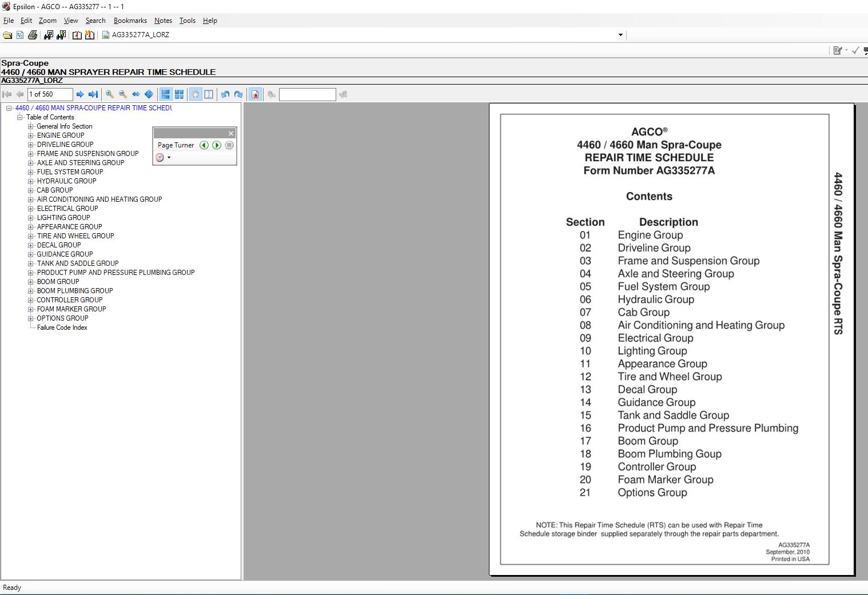Image resolution: width=868 pixels, height=595 pixels.
Task: Click the book icon with yellow star
Action: pyautogui.click(x=90, y=35)
